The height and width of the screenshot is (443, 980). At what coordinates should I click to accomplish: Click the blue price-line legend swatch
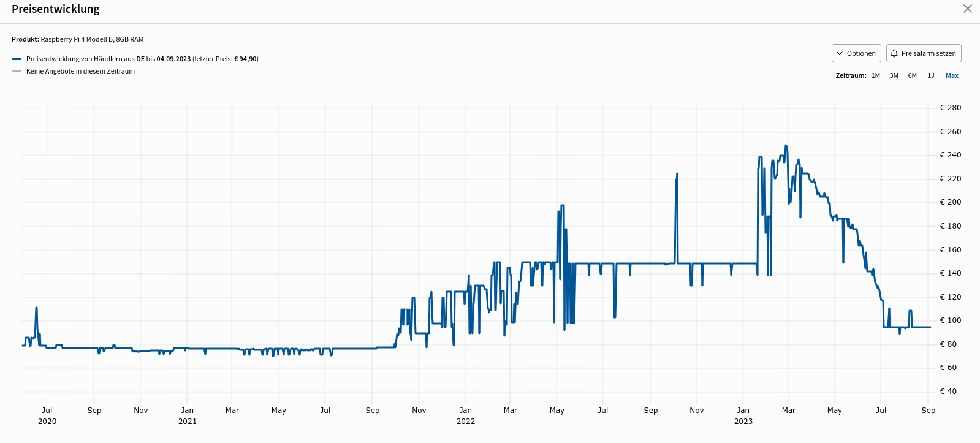point(17,59)
